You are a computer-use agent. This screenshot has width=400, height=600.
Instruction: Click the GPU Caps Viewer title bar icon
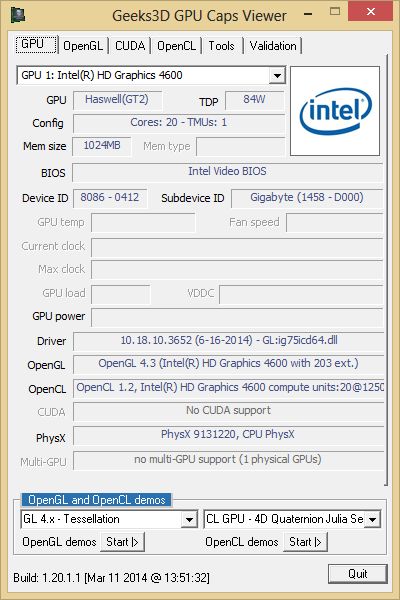17,15
